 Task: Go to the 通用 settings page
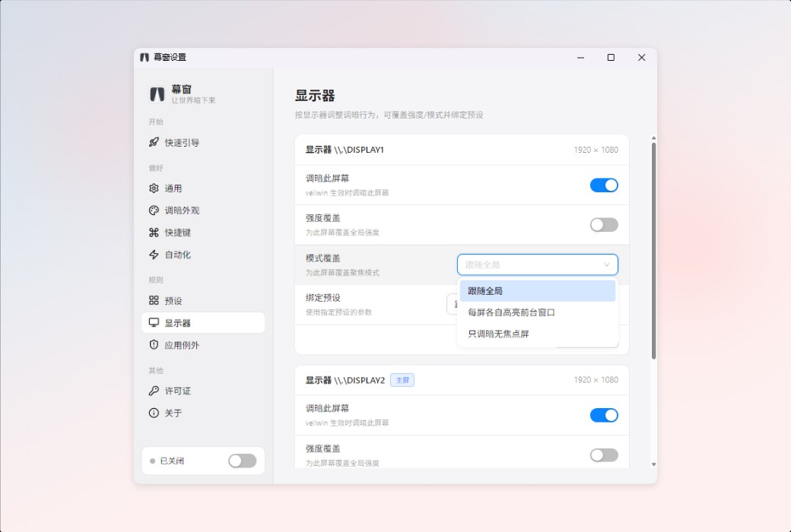coord(203,188)
